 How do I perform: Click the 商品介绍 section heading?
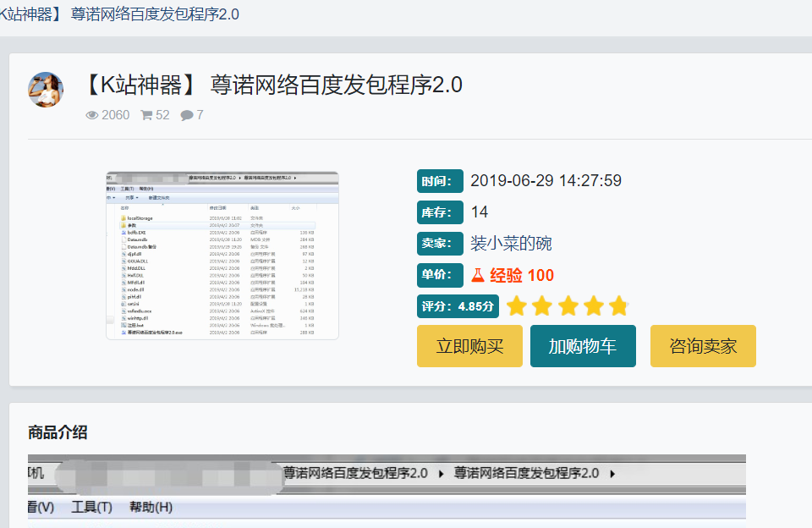(58, 432)
